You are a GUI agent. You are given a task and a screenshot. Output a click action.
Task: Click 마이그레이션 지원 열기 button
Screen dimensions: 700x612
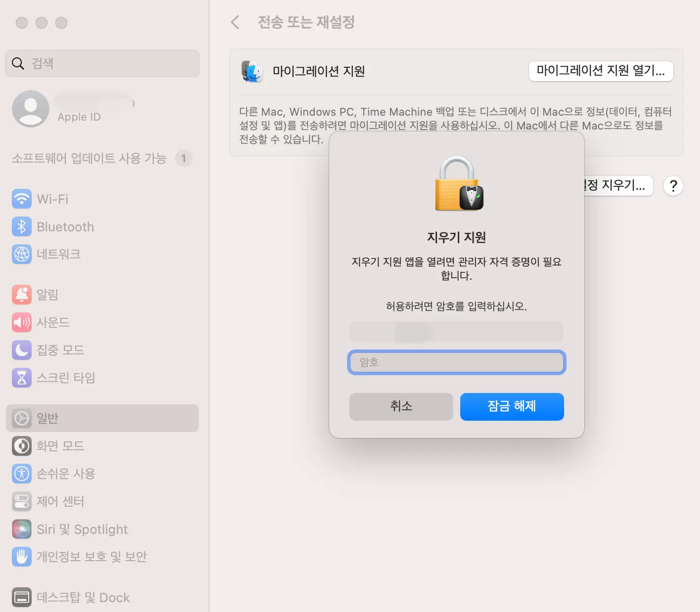click(x=601, y=71)
